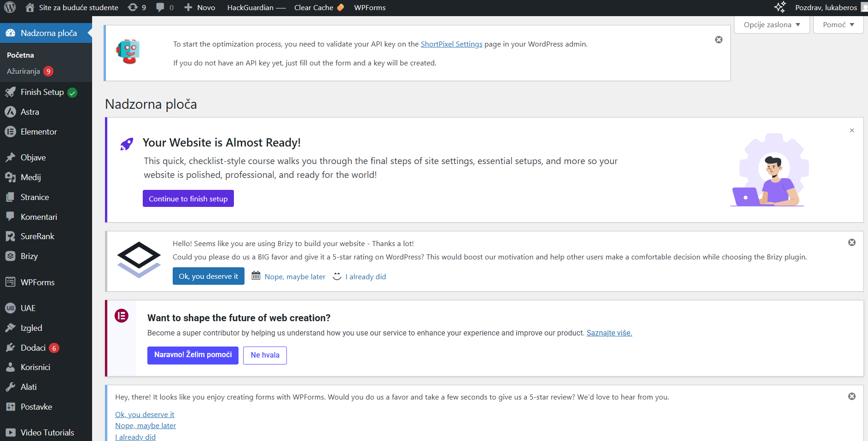Go to SureRank in the sidebar
The image size is (868, 441).
(x=37, y=236)
